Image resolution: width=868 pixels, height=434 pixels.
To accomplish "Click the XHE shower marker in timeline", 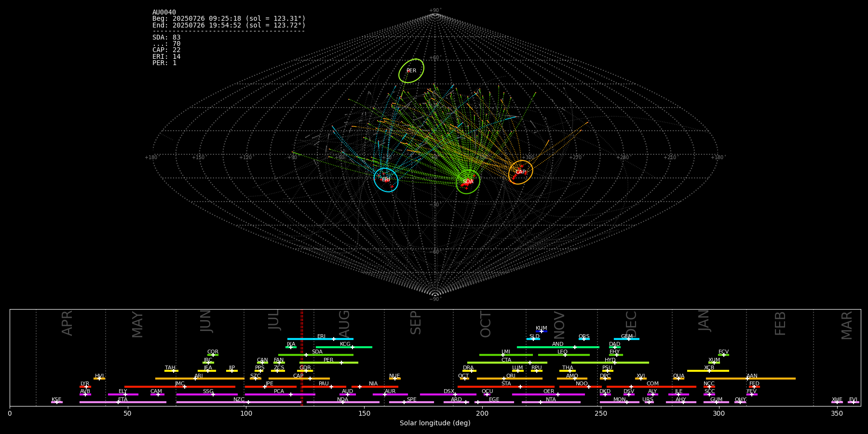I will [x=837, y=402].
